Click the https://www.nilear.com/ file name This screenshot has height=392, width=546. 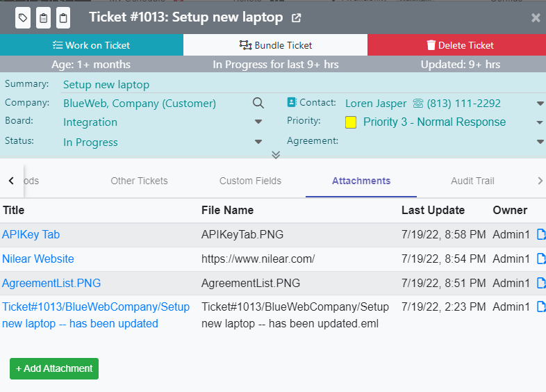coord(258,259)
